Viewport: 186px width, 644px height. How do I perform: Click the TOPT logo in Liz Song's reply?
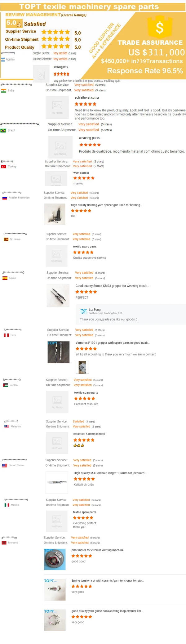tap(83, 311)
